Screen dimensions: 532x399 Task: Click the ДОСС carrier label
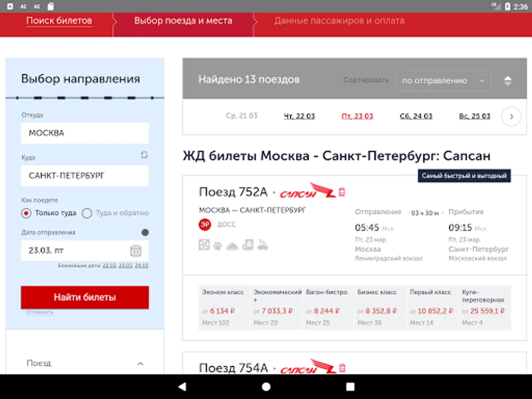227,225
